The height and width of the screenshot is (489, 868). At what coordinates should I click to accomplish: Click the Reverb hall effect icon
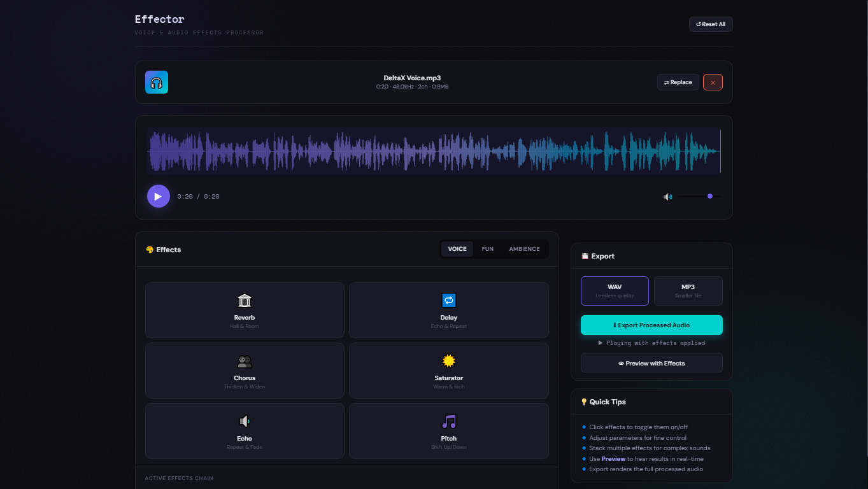[x=245, y=300]
